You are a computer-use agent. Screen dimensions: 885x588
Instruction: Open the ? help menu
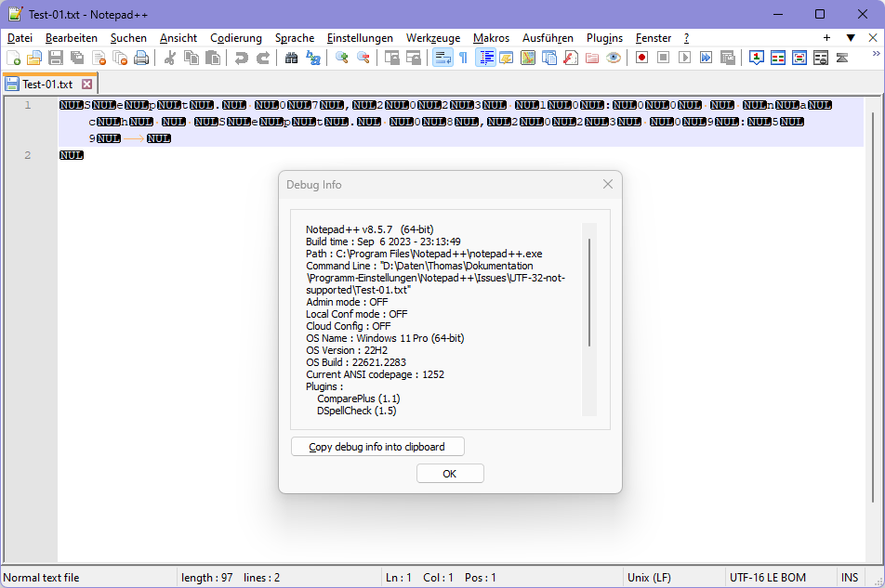point(686,38)
